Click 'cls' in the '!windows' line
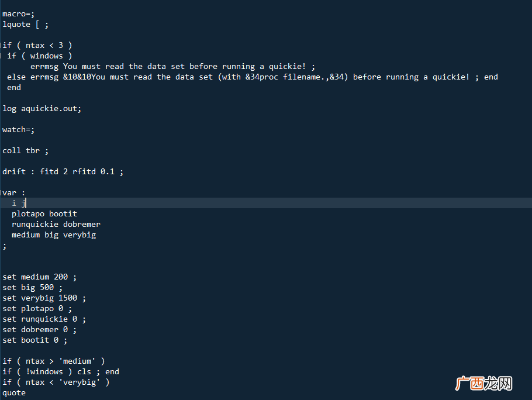This screenshot has width=532, height=400. (84, 371)
